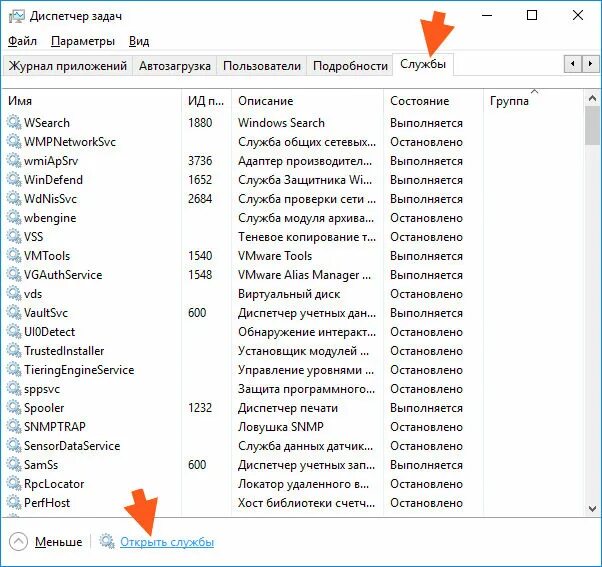The width and height of the screenshot is (602, 567).
Task: Select the Диспетчер печати description
Action: coord(288,408)
